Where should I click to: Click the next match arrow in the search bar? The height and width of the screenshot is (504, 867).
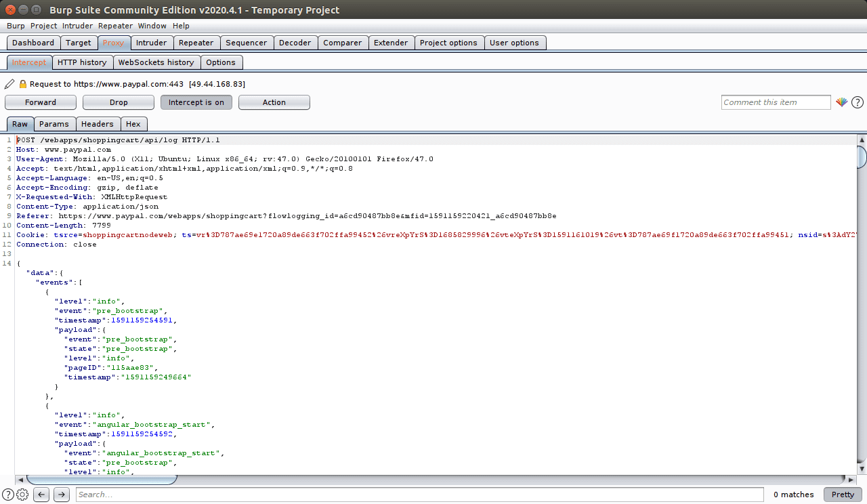[x=61, y=494]
